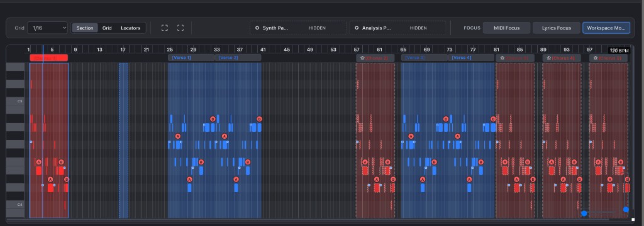This screenshot has width=644, height=226.
Task: Select the [Verse 3] section label
Action: coord(425,58)
